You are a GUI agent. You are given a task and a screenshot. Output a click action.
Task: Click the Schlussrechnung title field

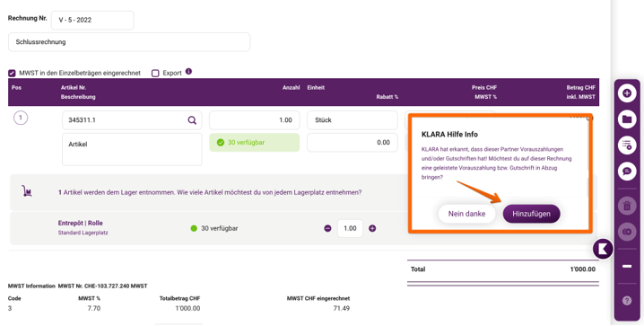click(x=129, y=42)
